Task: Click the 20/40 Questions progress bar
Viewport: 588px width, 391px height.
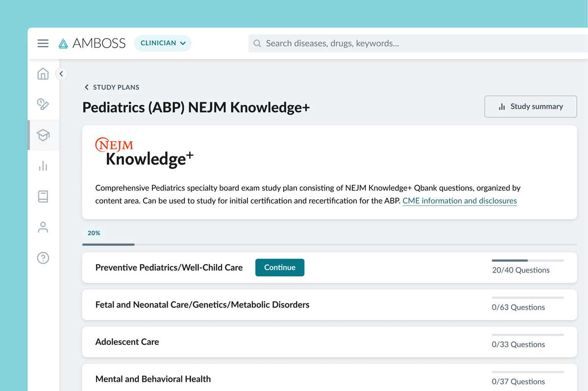Action: point(528,260)
